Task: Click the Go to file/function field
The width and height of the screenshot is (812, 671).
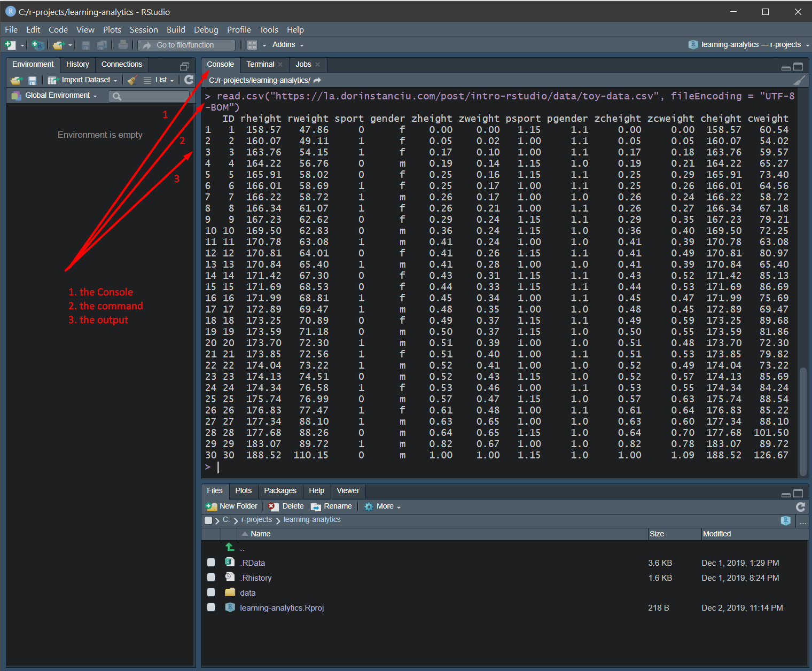Action: (x=186, y=45)
